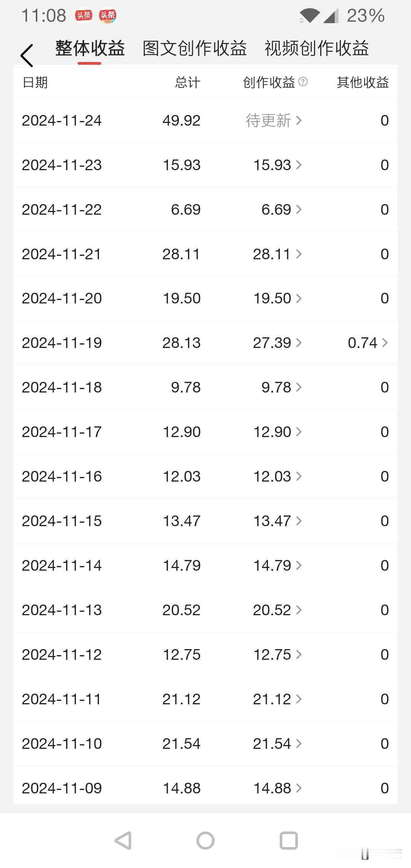Tap the 2024-11-16 date row
The width and height of the screenshot is (411, 868).
tap(205, 477)
